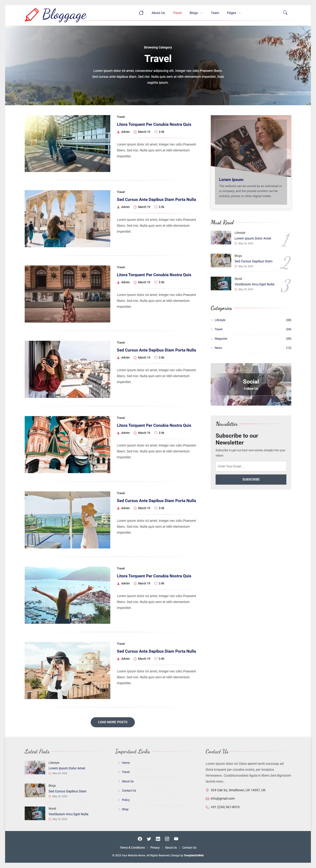Open the Instagram icon in footer
Viewport: 316px width, 868px height.
[x=167, y=839]
